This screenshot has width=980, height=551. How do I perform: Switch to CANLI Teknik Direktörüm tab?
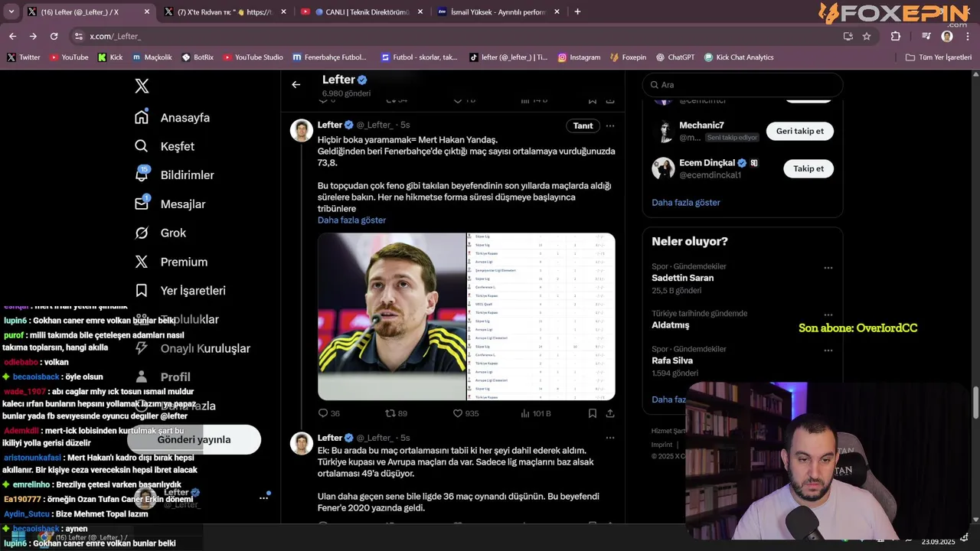pos(361,11)
